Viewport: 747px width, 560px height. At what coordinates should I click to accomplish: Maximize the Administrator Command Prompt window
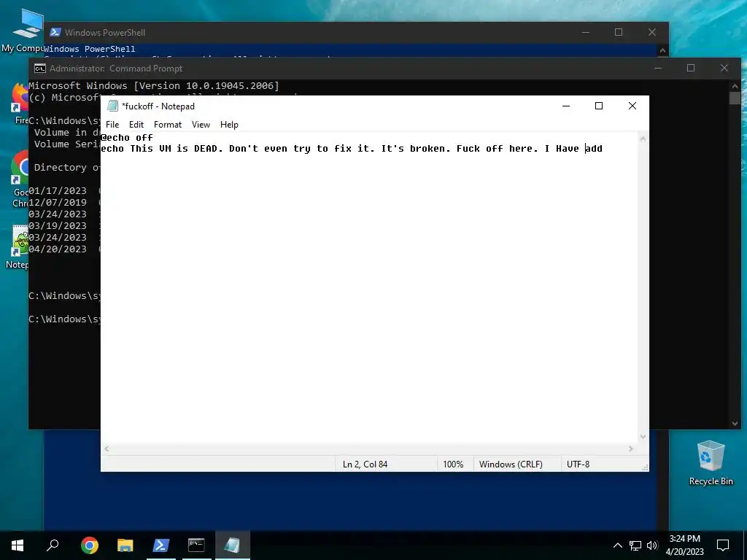pos(691,69)
